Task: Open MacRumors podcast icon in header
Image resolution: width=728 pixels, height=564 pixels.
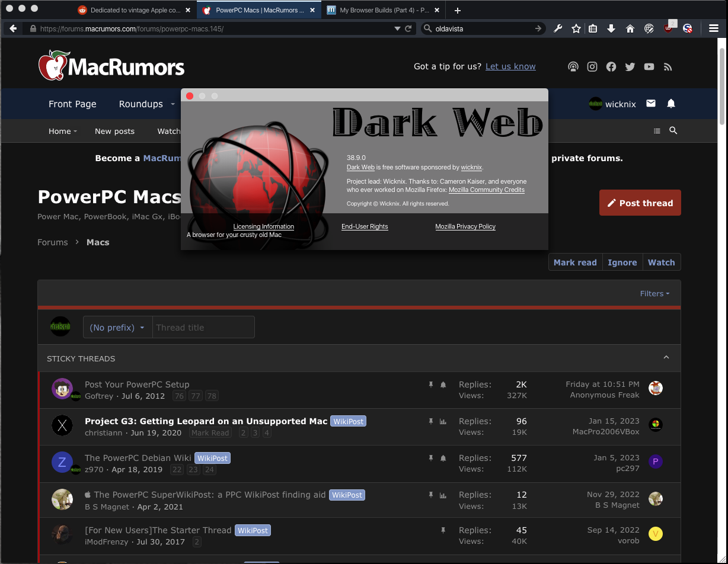Action: 573,67
